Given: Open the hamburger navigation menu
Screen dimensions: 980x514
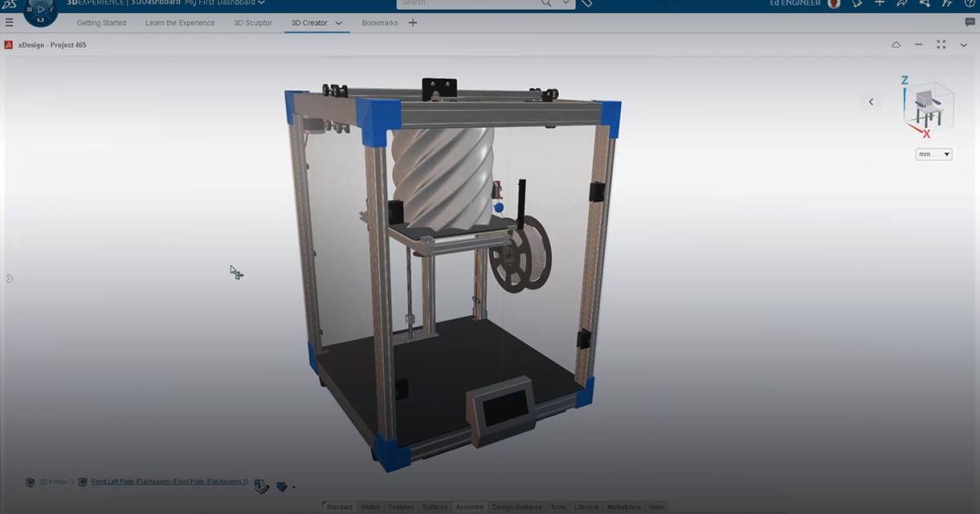Looking at the screenshot, I should [10, 21].
